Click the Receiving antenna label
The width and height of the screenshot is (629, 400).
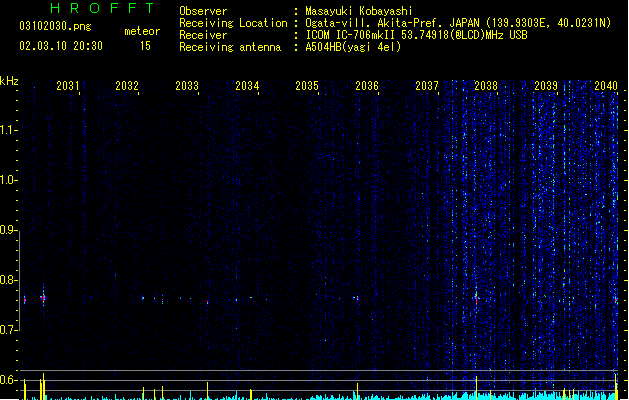pyautogui.click(x=230, y=47)
